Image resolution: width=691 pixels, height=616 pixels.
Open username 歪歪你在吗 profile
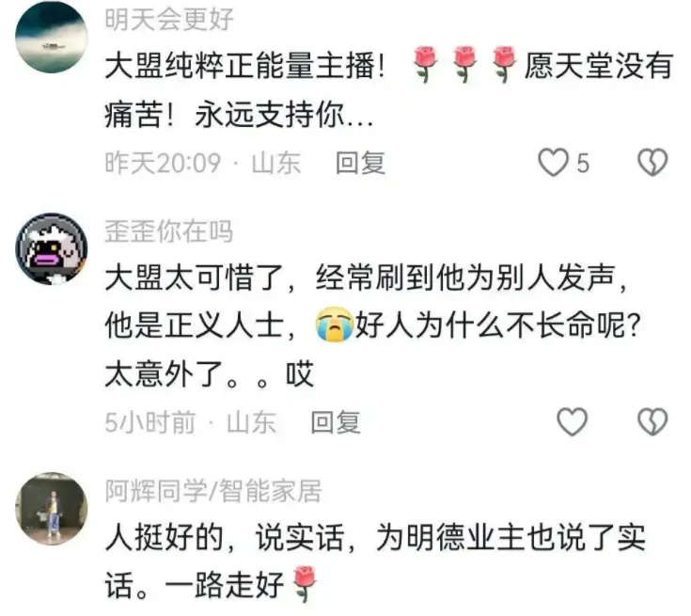pos(169,231)
